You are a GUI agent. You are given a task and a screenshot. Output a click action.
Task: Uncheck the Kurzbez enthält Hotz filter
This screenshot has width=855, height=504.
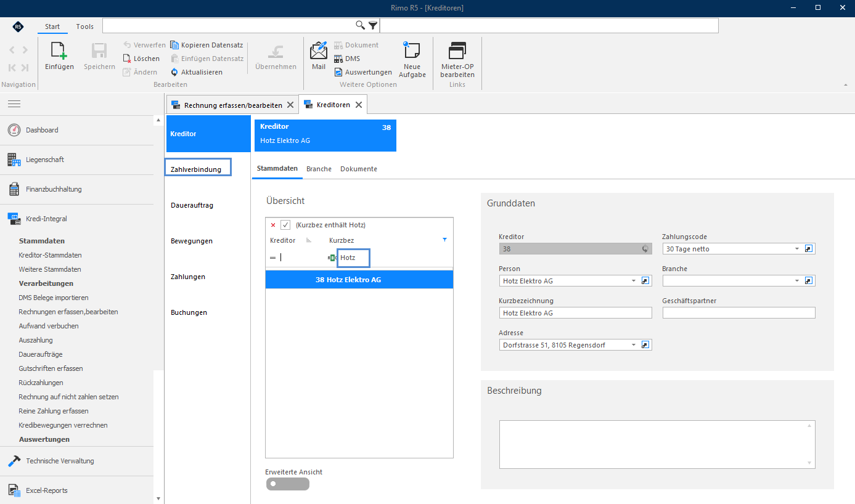pos(285,225)
